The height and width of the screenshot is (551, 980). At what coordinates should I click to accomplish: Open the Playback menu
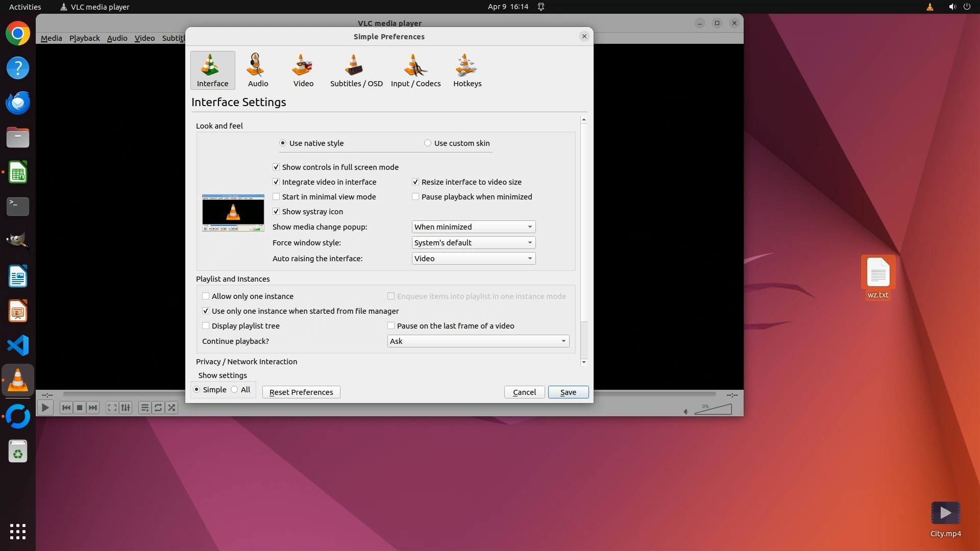(84, 38)
